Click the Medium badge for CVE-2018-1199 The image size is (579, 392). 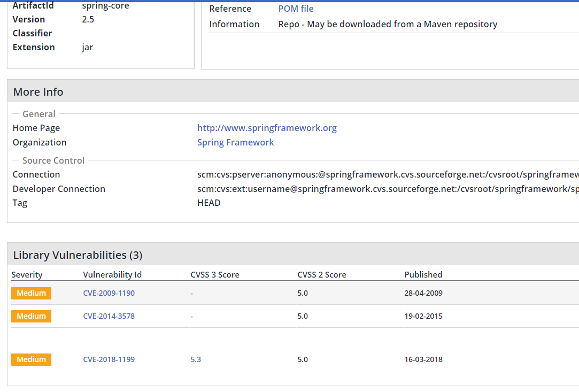(x=31, y=359)
